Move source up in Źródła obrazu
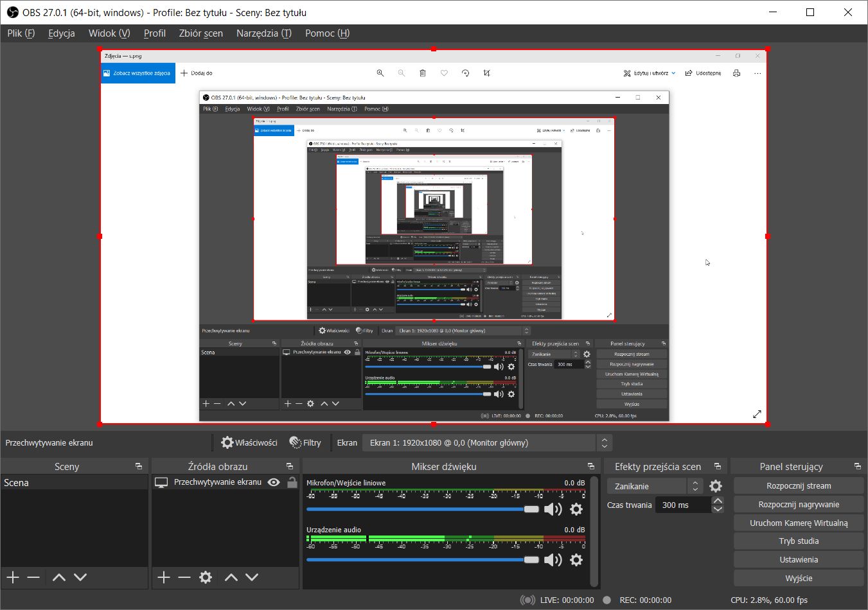Image resolution: width=868 pixels, height=610 pixels. (x=231, y=577)
